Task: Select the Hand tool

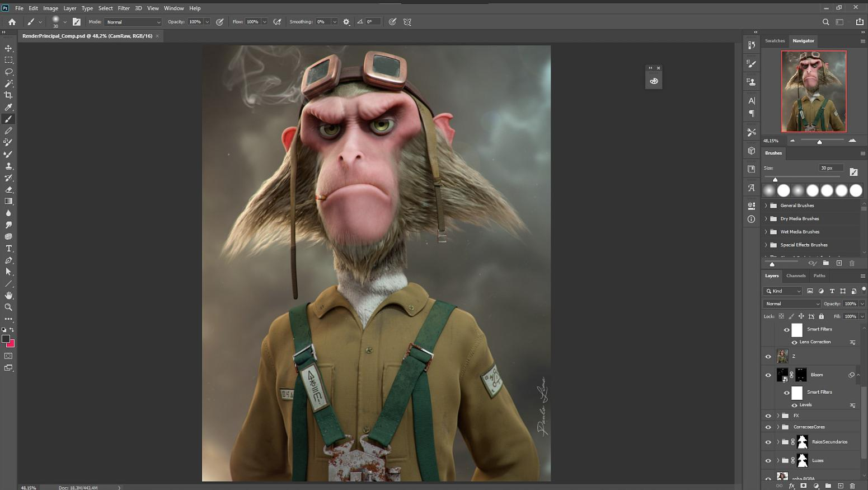Action: [x=8, y=295]
